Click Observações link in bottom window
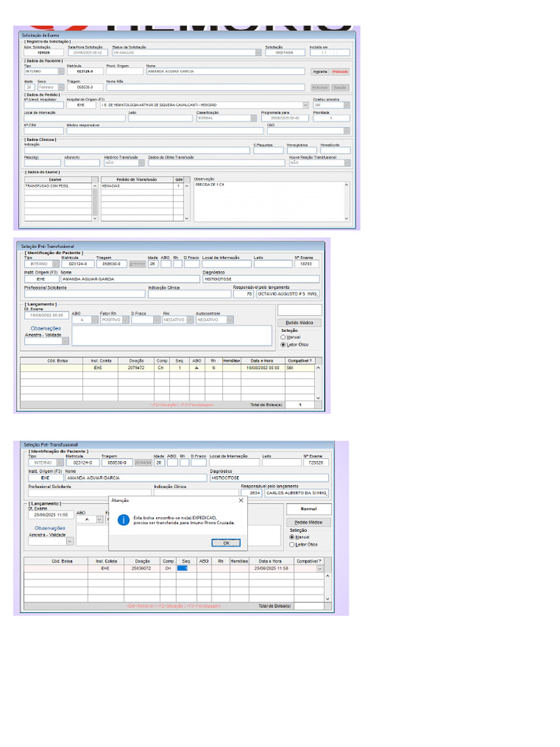Viewport: 560px width, 747px height. 50,528
